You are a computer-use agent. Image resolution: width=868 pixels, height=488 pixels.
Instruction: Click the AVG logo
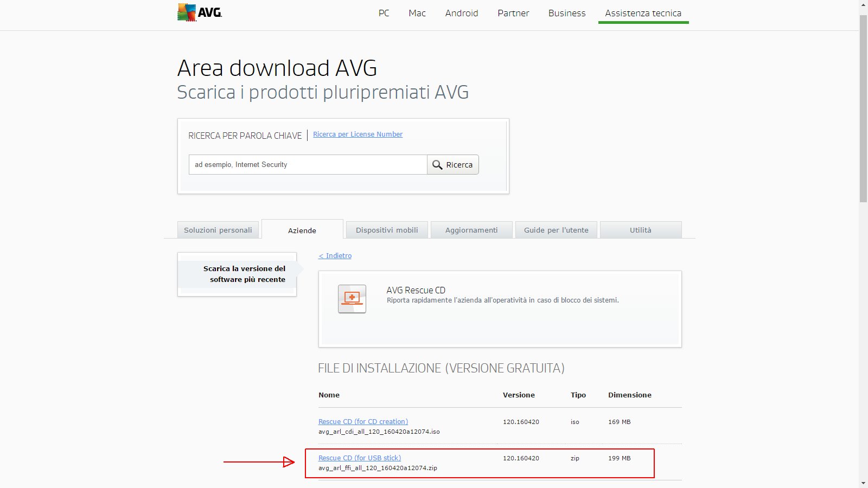[x=200, y=12]
